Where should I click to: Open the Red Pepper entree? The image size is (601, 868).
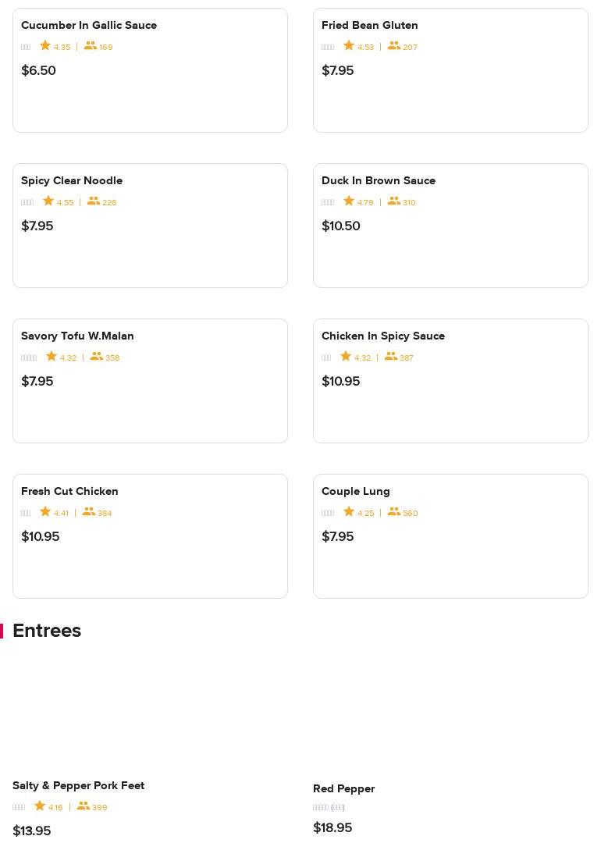[344, 788]
